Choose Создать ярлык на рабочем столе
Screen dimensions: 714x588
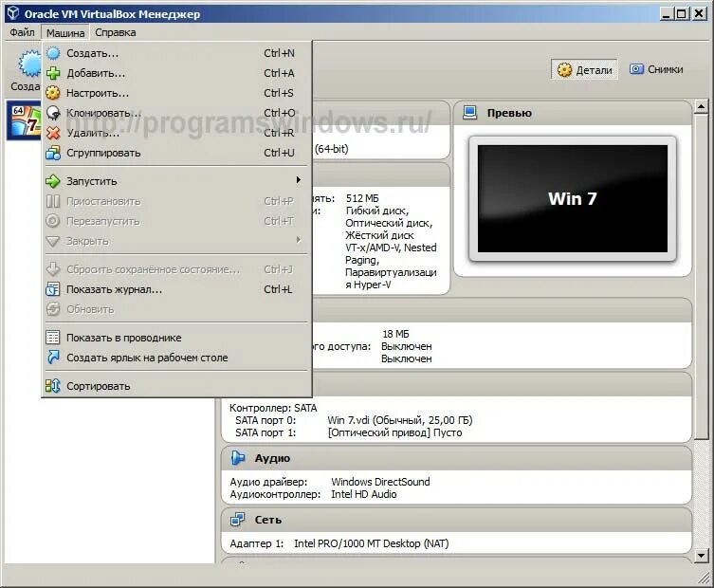pos(176,358)
